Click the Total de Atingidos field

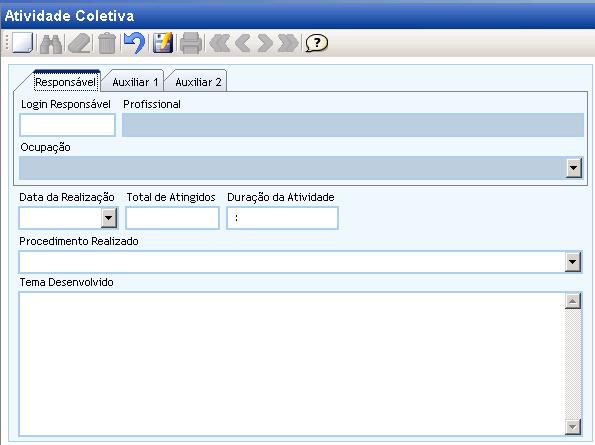(x=173, y=218)
